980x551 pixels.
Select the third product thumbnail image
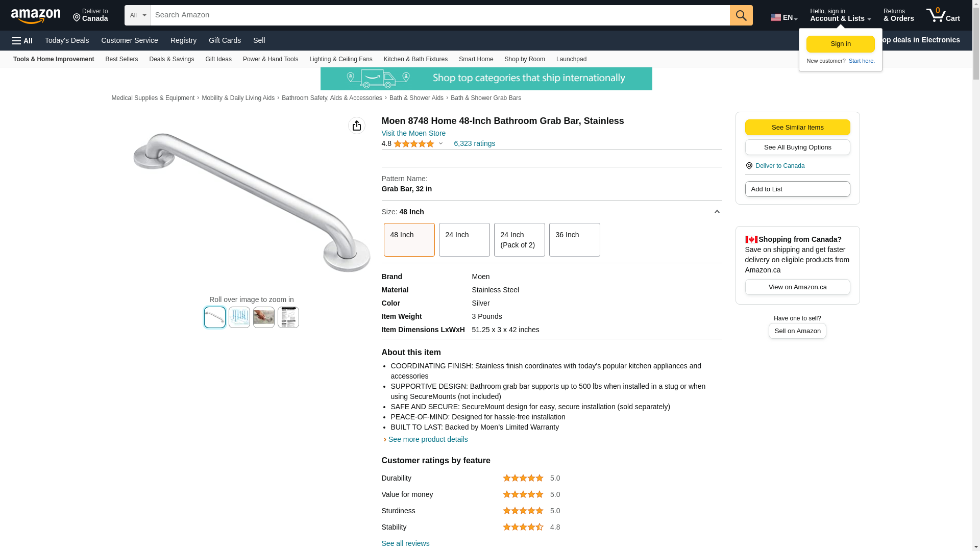click(x=264, y=317)
